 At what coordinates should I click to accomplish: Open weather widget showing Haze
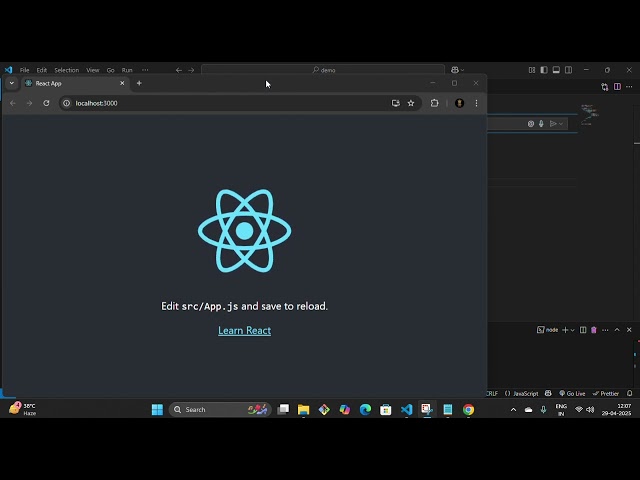coord(22,409)
